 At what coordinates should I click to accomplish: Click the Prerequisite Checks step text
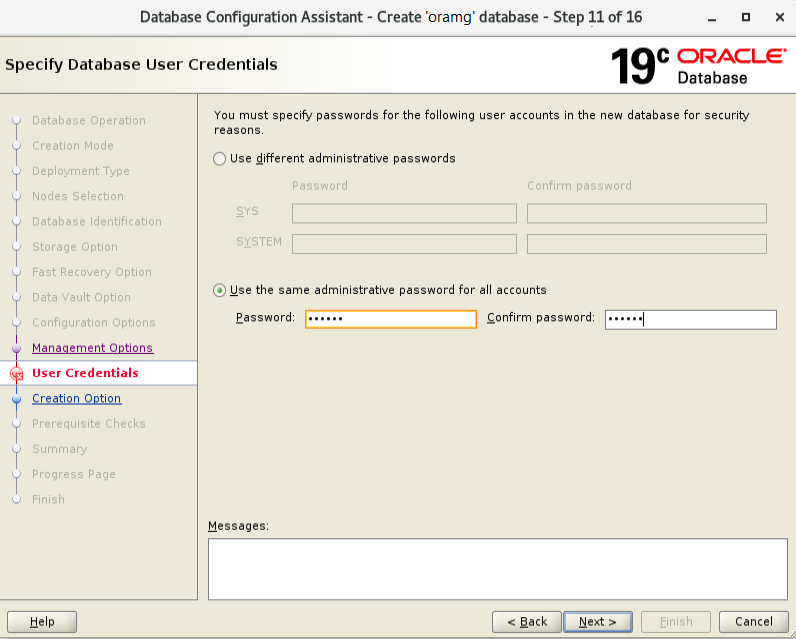[x=89, y=424]
